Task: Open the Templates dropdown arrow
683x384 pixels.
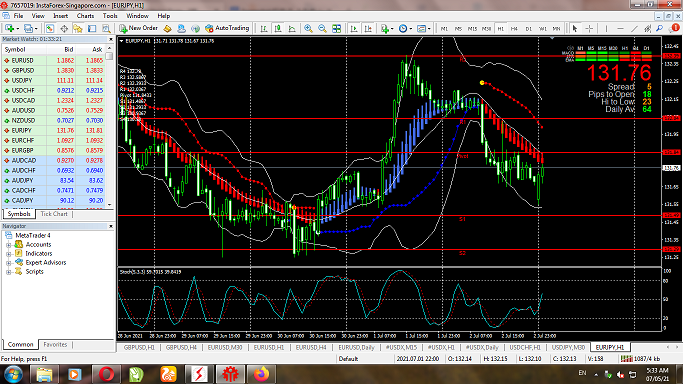Action: 429,29
